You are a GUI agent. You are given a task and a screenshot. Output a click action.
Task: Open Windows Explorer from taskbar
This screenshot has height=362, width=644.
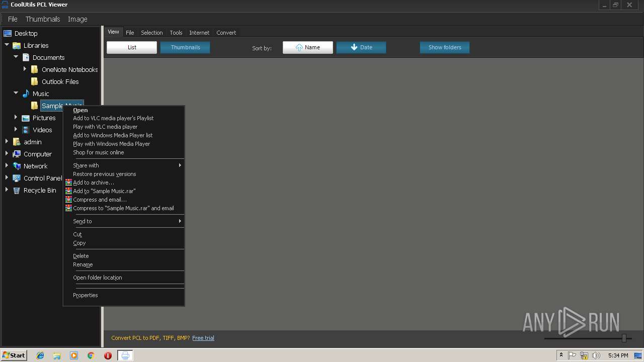[x=57, y=355]
